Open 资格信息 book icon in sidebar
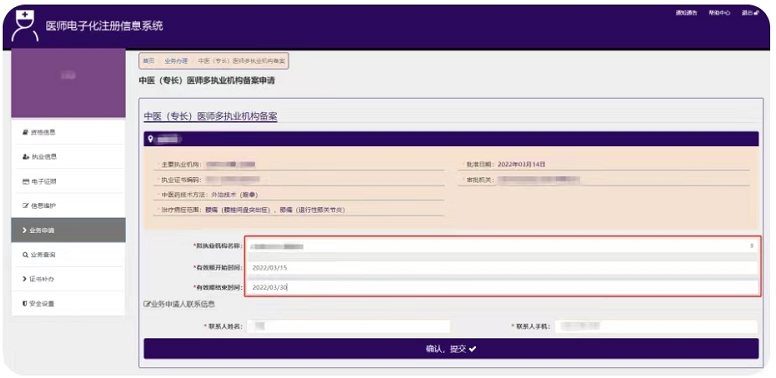Viewport: 776px width, 378px height. pyautogui.click(x=25, y=133)
